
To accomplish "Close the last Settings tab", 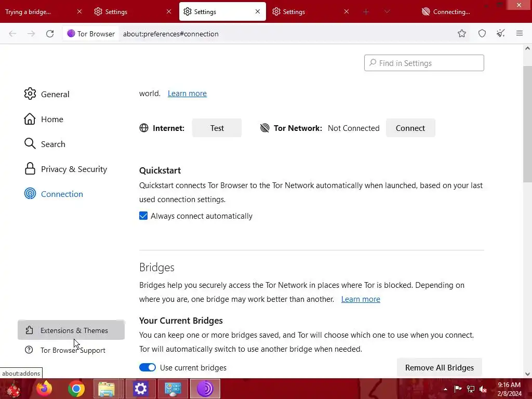I will click(x=347, y=11).
